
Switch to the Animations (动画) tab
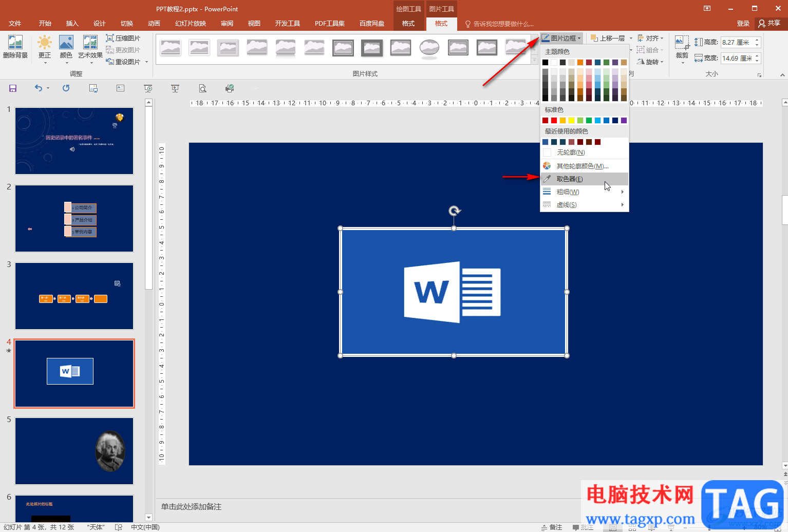coord(154,24)
